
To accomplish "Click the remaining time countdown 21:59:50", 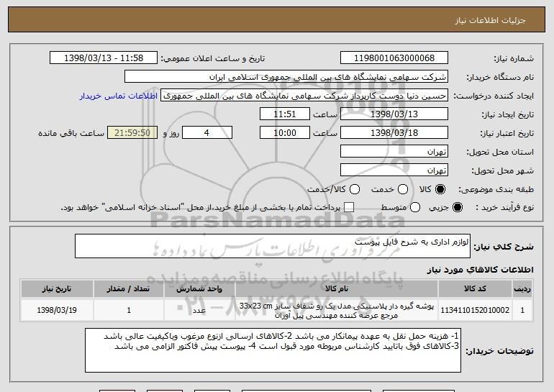I will coord(132,133).
